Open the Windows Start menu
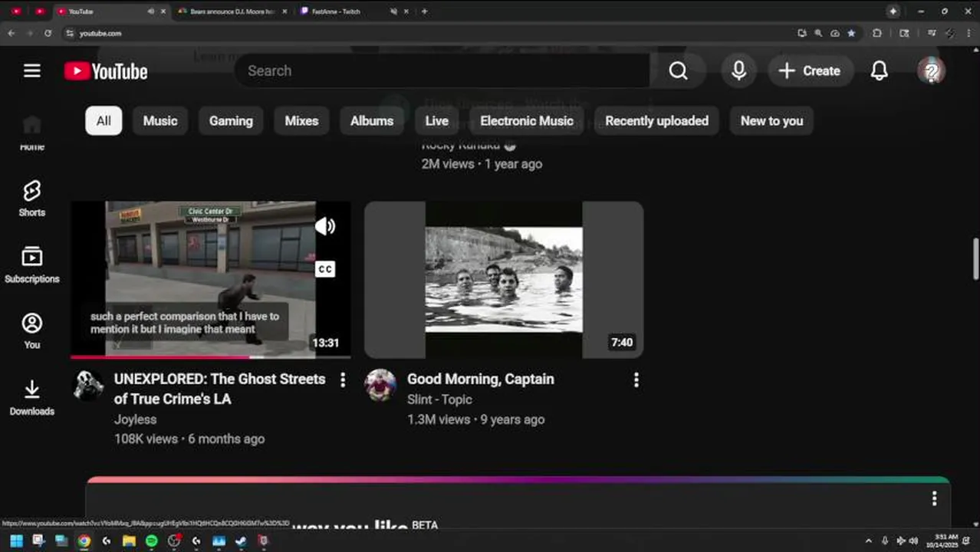Screen dimensions: 980x552 tap(16, 540)
